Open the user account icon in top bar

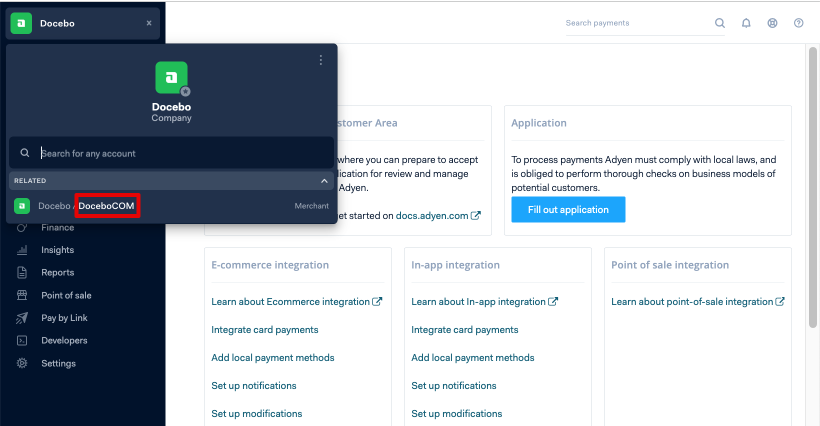(x=772, y=23)
